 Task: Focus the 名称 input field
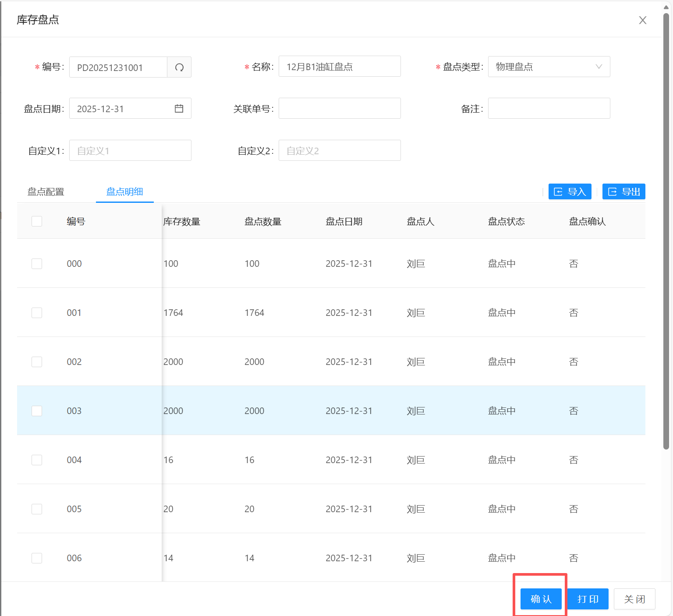coord(340,67)
